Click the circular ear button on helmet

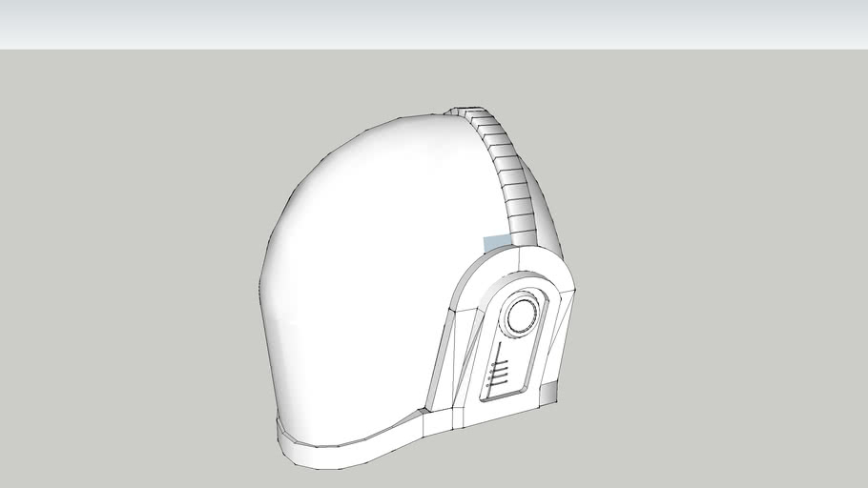coord(522,315)
